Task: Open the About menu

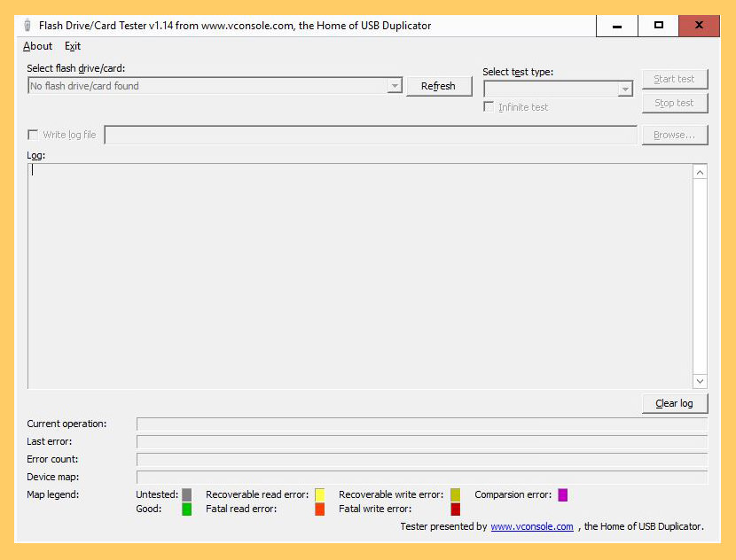Action: click(36, 46)
